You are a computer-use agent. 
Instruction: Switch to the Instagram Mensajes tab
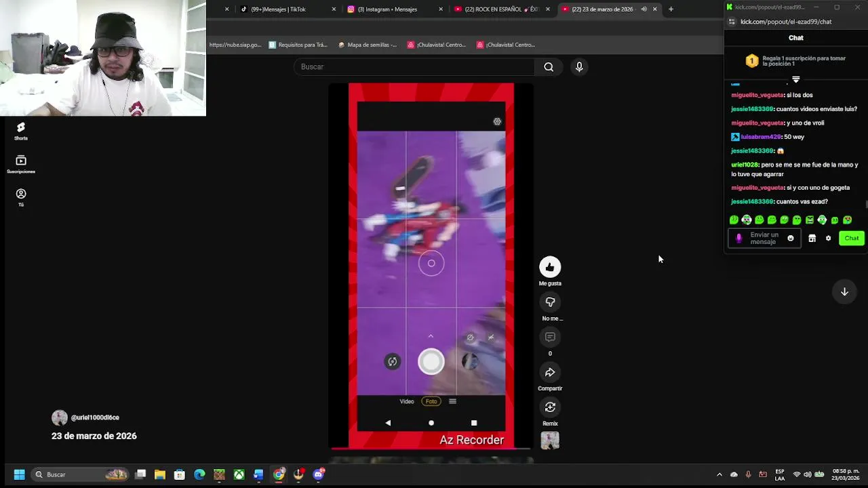[x=387, y=9]
